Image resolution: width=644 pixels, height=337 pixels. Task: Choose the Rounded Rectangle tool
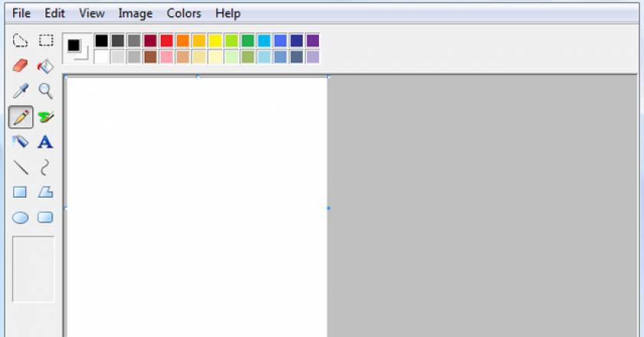click(x=45, y=218)
